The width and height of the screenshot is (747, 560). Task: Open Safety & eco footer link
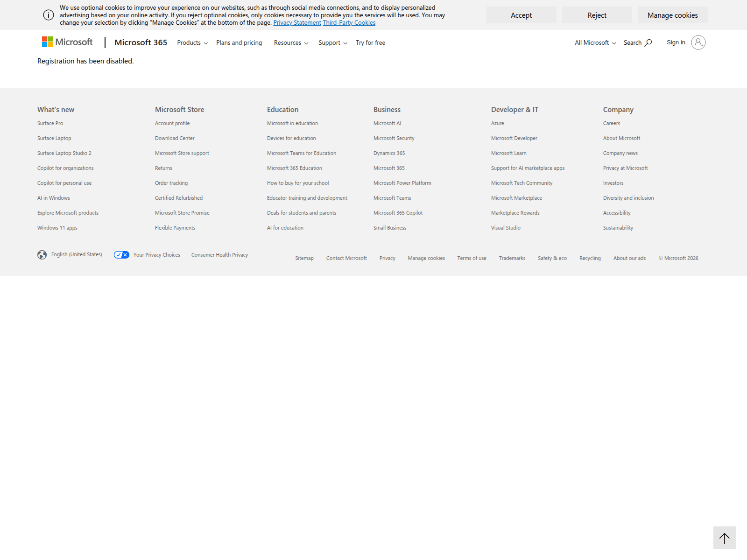click(x=552, y=258)
